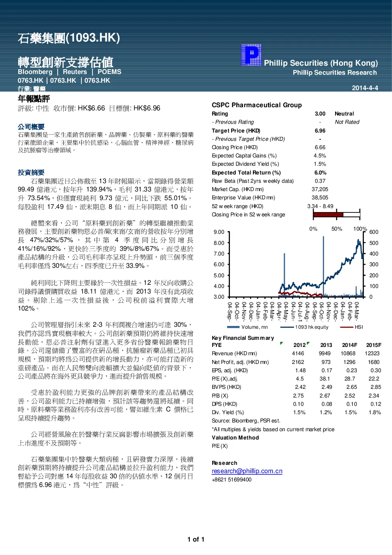Open the research@phillip.com.cn email link

(247, 471)
